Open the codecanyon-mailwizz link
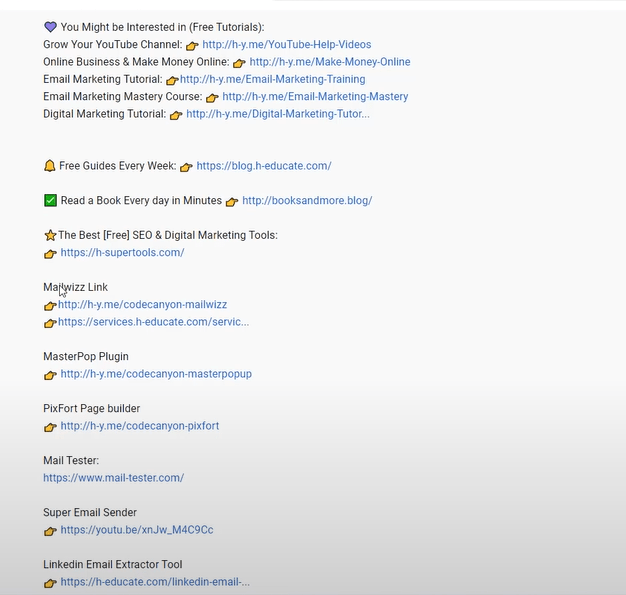Screen dimensions: 626x595 143,305
